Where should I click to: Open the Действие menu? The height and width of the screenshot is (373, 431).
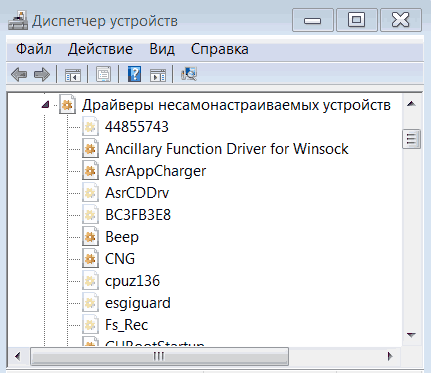100,49
